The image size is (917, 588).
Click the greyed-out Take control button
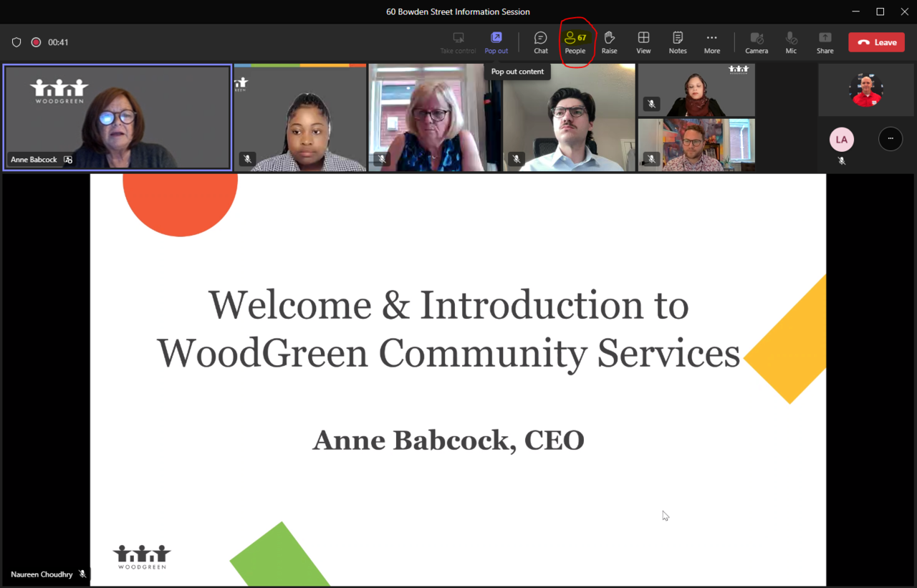coord(458,42)
